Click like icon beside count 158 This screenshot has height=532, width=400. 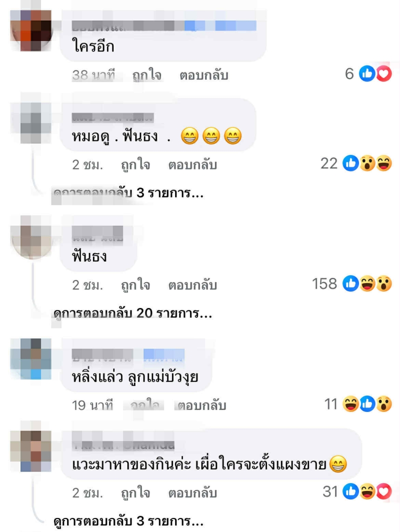[x=351, y=283]
